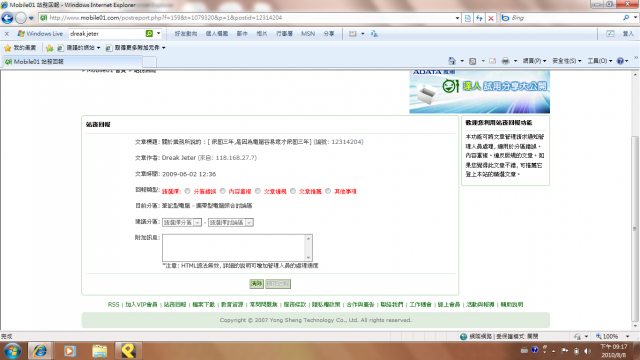This screenshot has height=360, width=640.
Task: Click the grayed-out submit button
Action: click(278, 284)
